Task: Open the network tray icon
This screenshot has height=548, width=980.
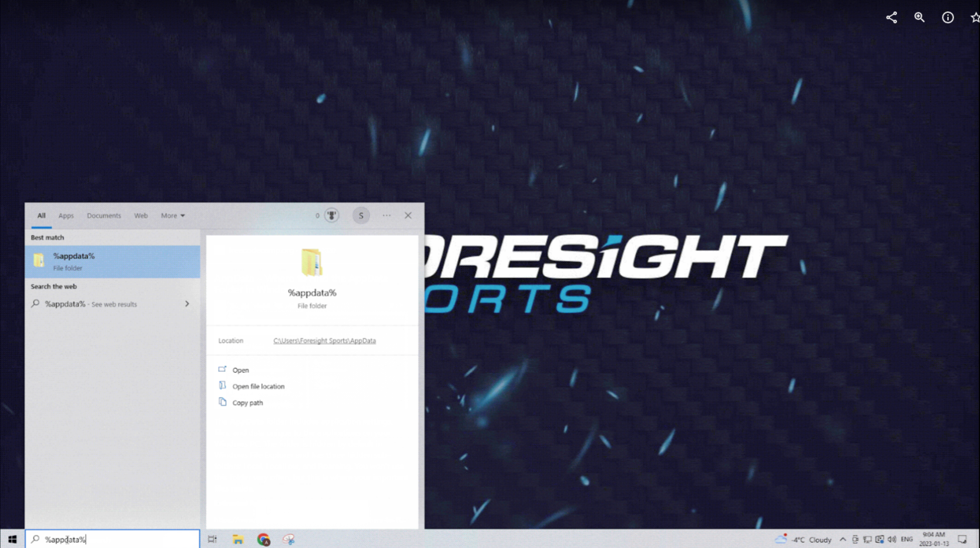Action: (x=867, y=539)
